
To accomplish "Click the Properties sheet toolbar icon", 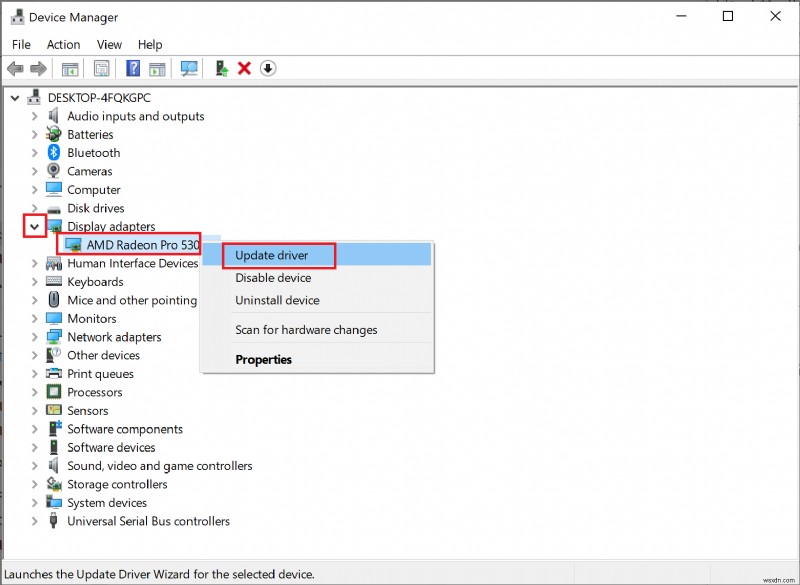I will [102, 68].
